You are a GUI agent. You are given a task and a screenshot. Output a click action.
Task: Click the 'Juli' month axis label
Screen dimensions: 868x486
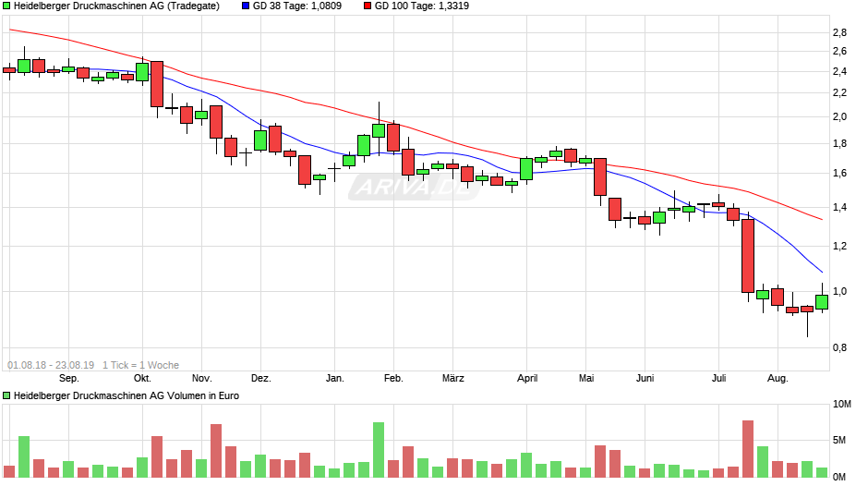point(718,379)
